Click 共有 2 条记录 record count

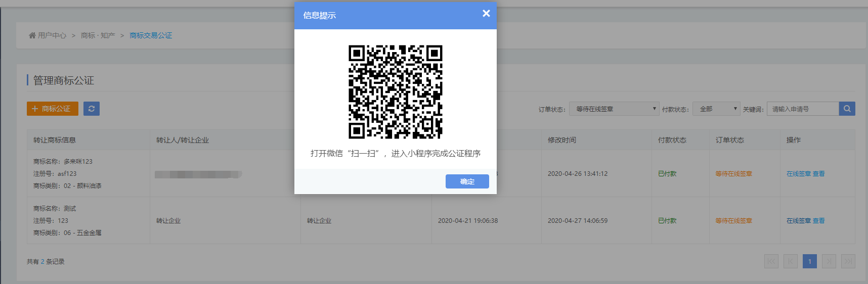[x=46, y=262]
